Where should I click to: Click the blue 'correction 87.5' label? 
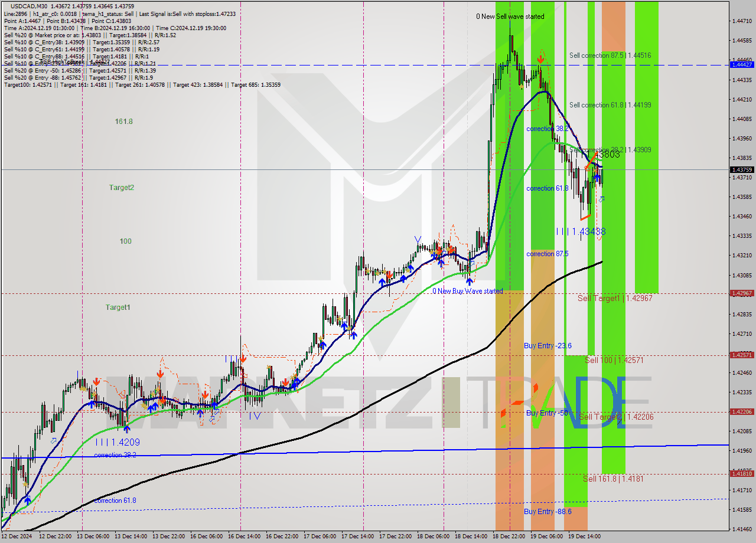coord(548,254)
